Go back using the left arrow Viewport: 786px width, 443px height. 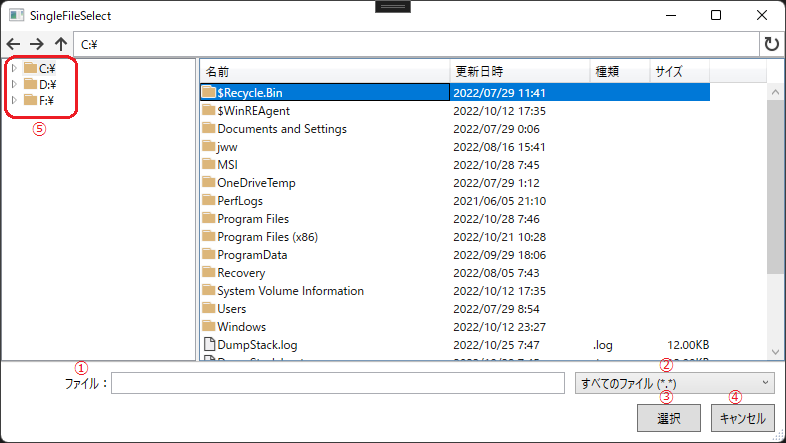[x=13, y=44]
